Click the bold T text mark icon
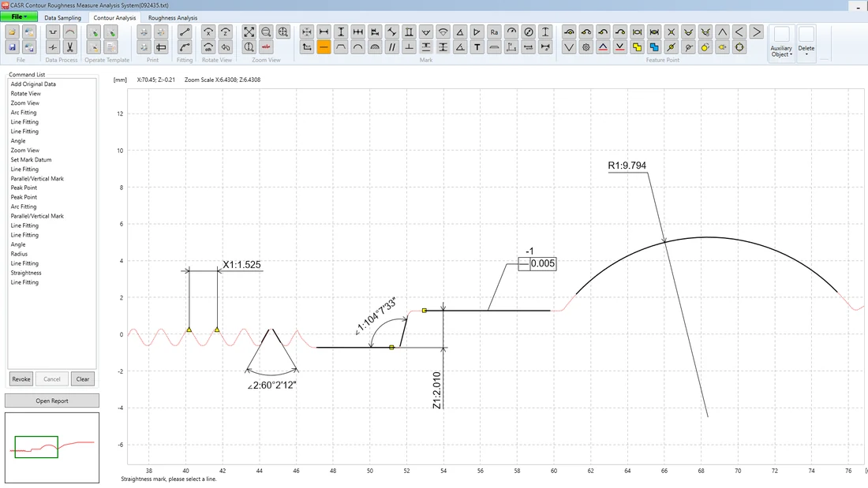Image resolution: width=868 pixels, height=488 pixels. point(477,47)
